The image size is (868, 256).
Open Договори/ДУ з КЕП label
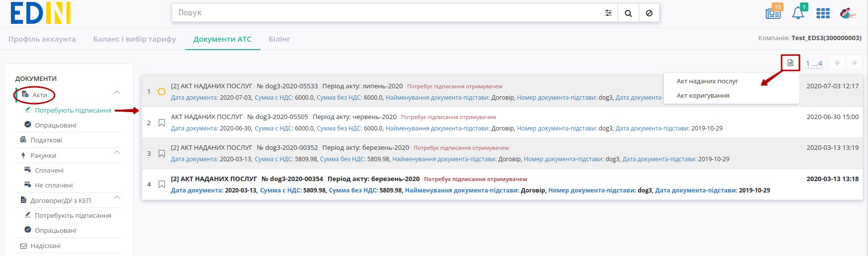[61, 200]
